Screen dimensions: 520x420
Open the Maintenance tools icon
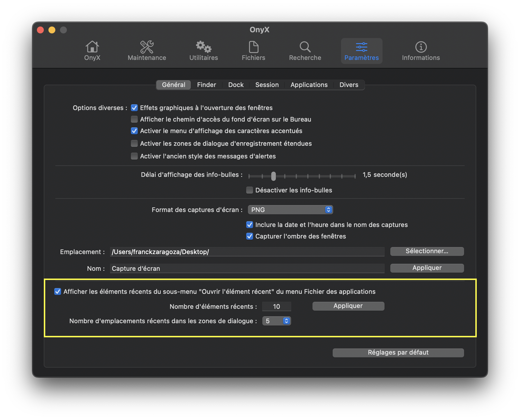[147, 47]
